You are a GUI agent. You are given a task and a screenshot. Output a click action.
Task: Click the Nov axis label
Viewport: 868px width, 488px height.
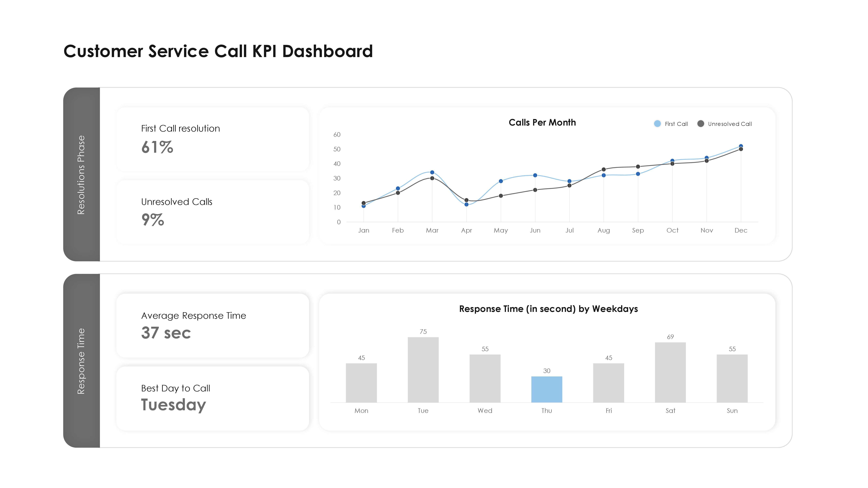tap(707, 230)
